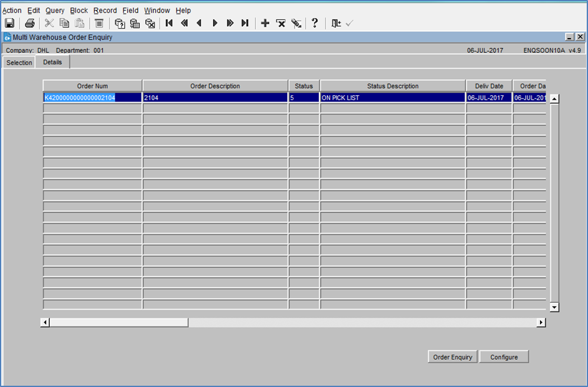Click the horizontal scrollbar thumb
This screenshot has width=588, height=387.
point(119,322)
